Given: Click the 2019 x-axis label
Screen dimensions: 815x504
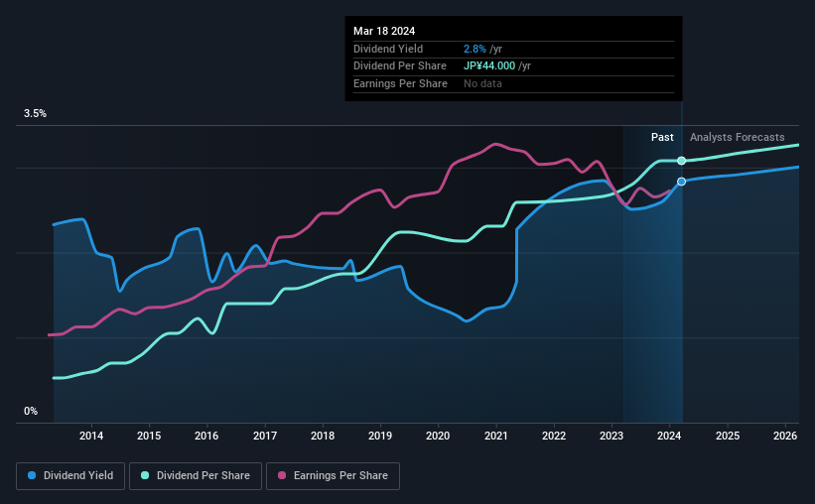Looking at the screenshot, I should (x=380, y=436).
